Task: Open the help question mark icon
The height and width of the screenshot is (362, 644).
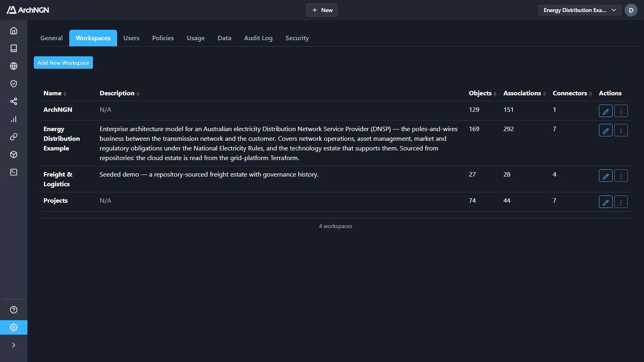Action: 14,310
